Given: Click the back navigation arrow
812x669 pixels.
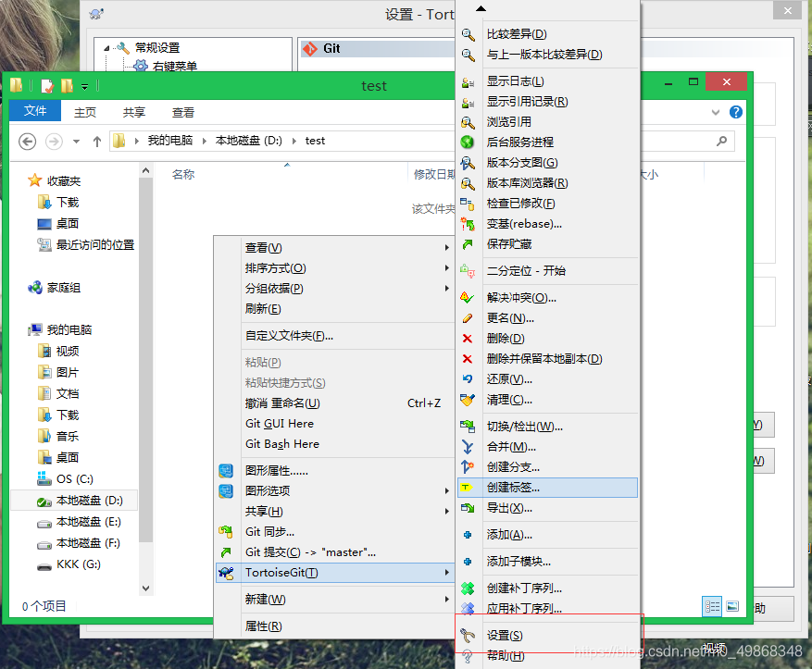Looking at the screenshot, I should point(27,141).
